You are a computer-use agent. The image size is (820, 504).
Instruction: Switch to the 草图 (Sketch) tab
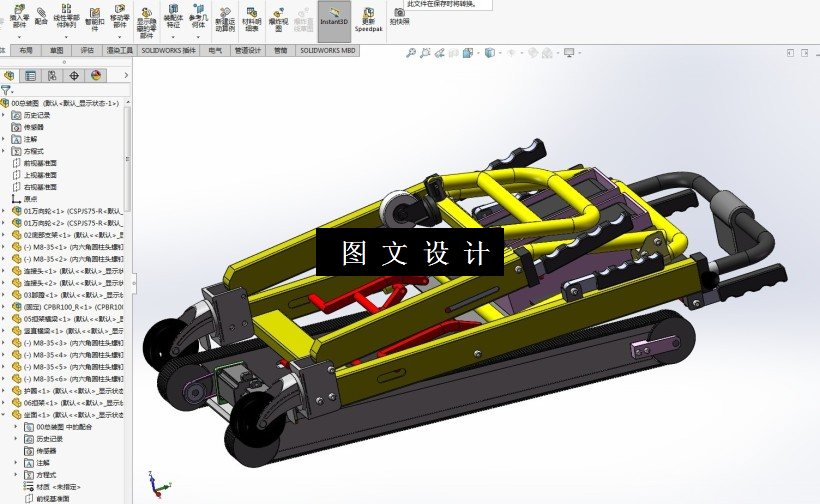pyautogui.click(x=56, y=50)
